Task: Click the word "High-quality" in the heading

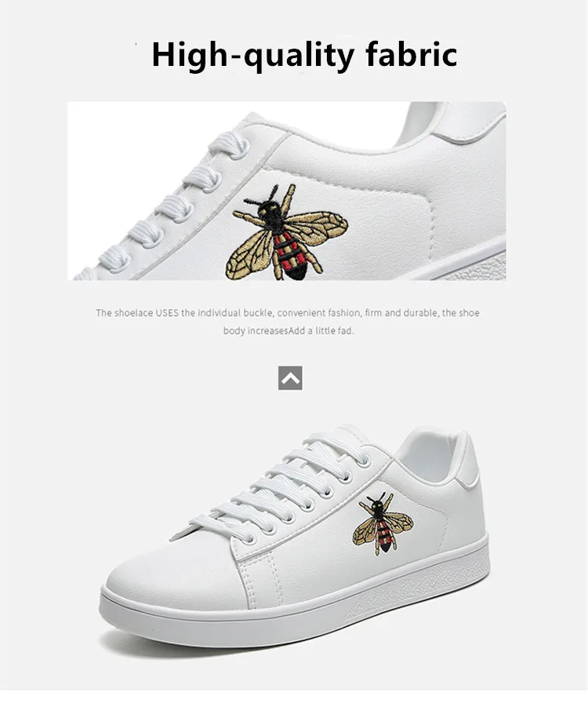Action: [252, 56]
